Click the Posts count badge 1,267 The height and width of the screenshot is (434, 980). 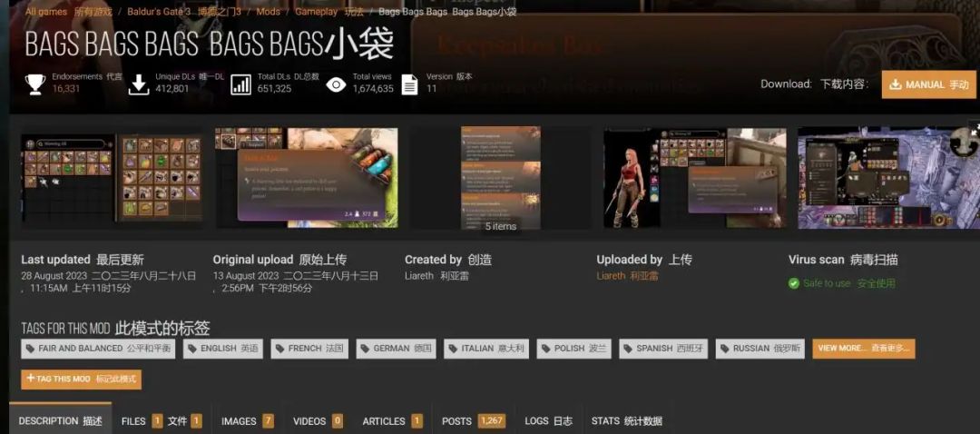click(492, 421)
